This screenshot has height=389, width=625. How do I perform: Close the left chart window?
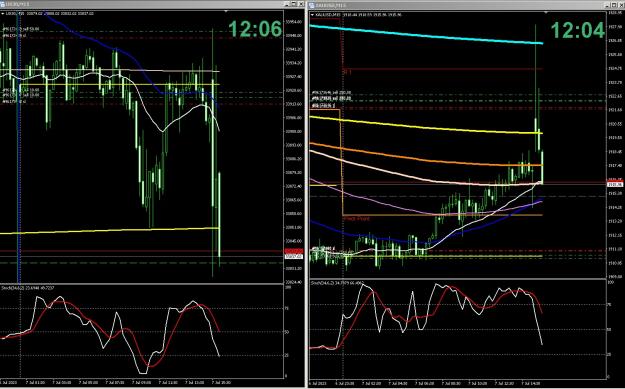301,4
